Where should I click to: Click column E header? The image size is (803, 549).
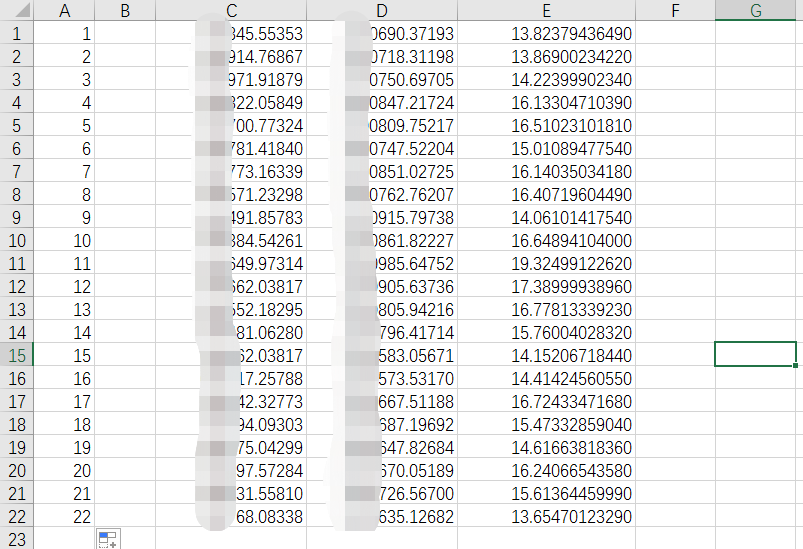(546, 11)
